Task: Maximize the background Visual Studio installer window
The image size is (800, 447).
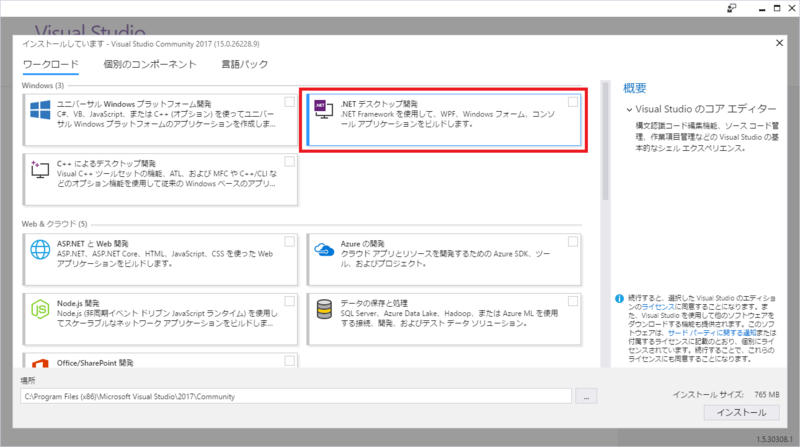Action: (777, 8)
